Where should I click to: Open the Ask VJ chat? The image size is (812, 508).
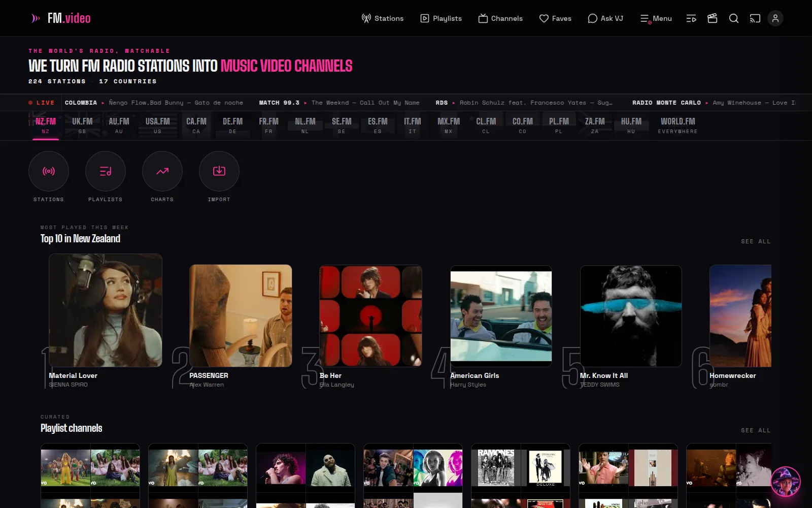coord(605,18)
